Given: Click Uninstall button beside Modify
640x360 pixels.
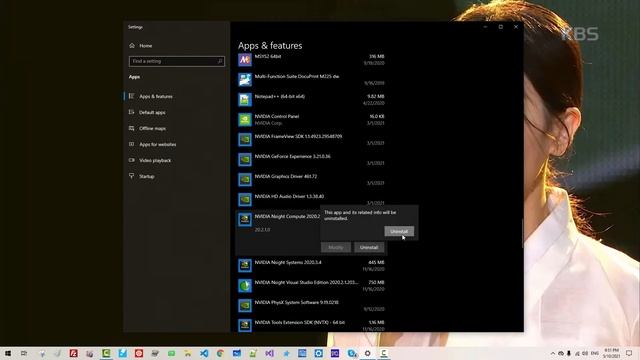Looking at the screenshot, I should [369, 247].
